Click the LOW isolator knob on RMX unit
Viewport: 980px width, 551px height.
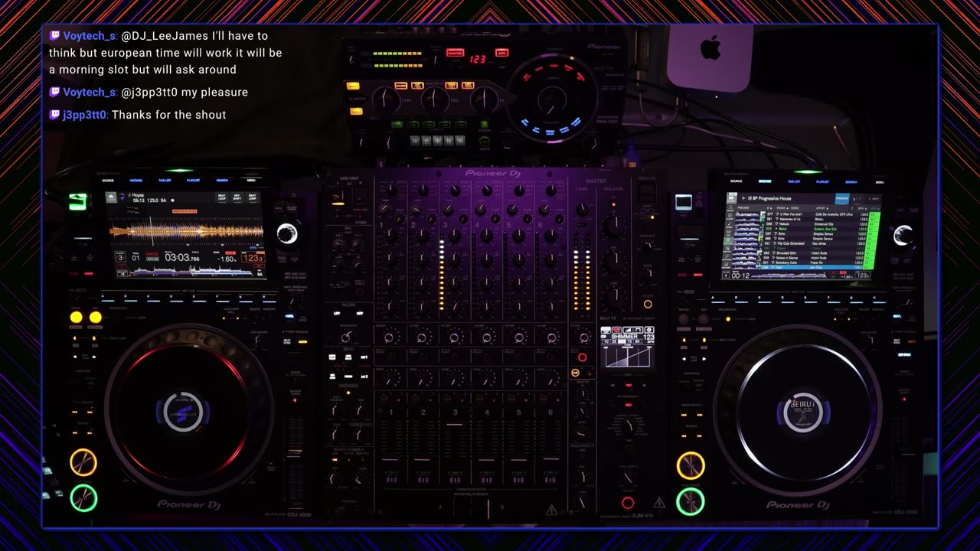(386, 99)
